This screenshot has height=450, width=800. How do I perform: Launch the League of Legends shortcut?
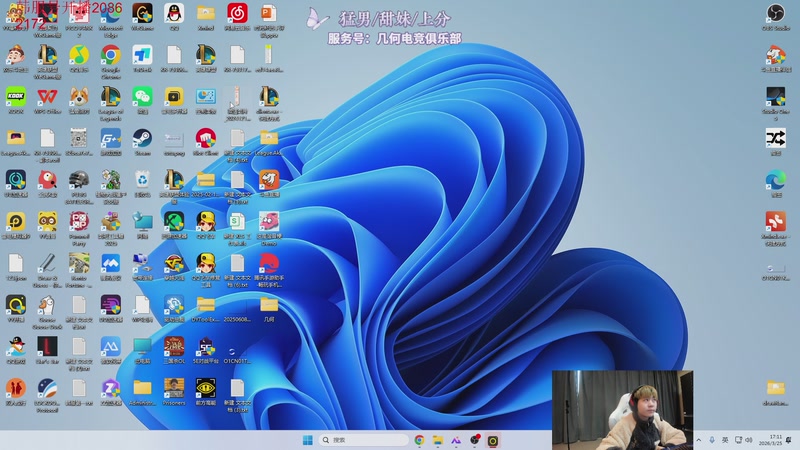tap(111, 96)
